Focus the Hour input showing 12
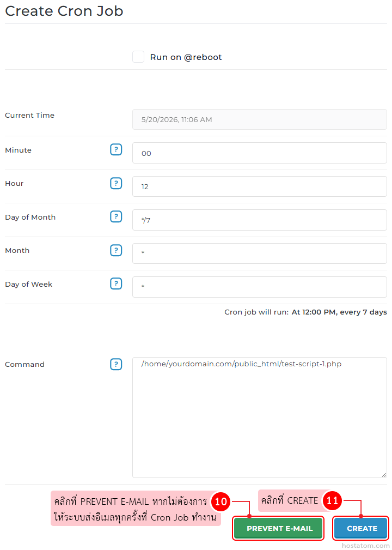This screenshot has height=550, width=392. 260,186
